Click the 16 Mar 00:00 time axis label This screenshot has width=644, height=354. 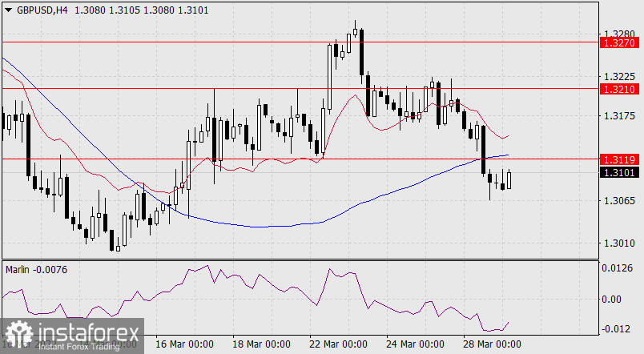[x=184, y=344]
